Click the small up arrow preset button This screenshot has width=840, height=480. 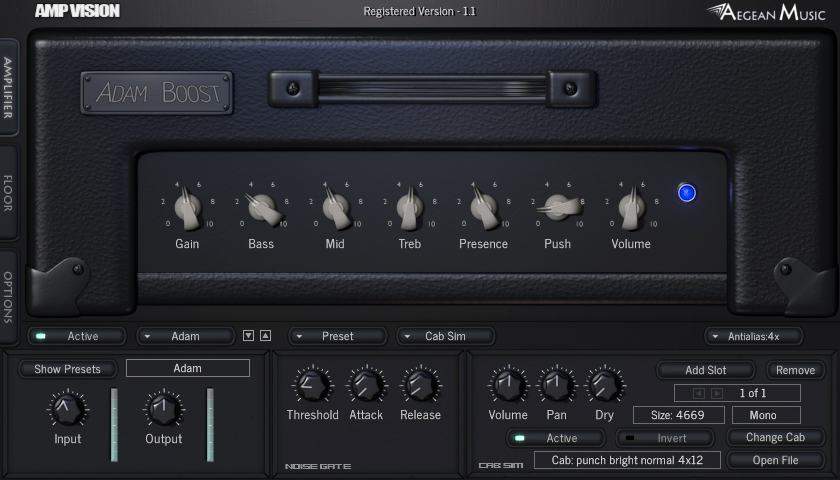coord(265,336)
